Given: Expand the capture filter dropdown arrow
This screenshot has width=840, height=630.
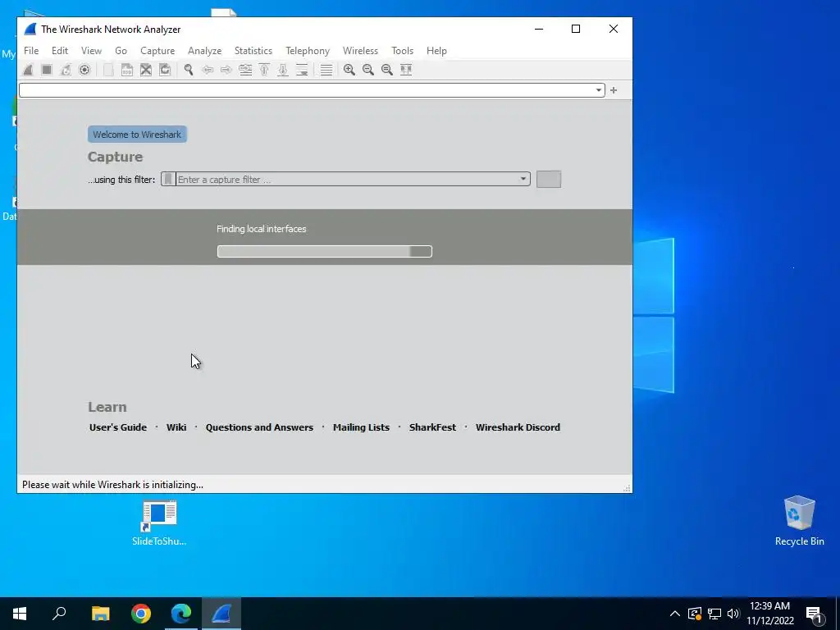Looking at the screenshot, I should coord(523,179).
